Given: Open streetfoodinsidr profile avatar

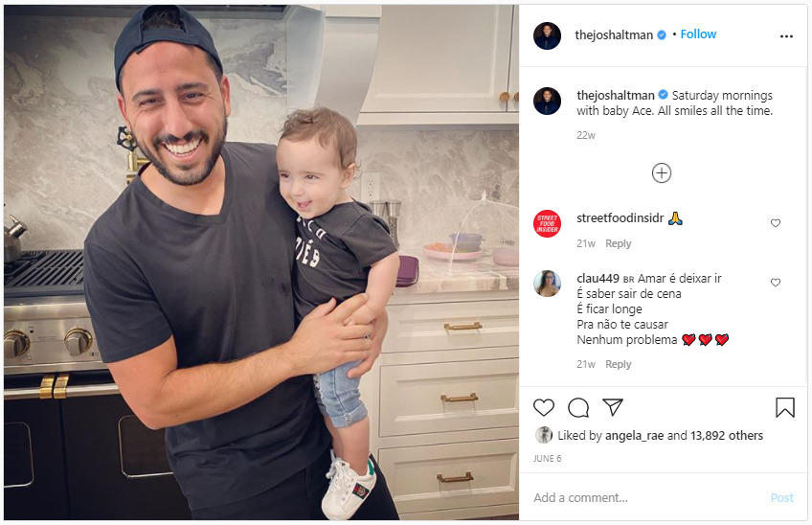Looking at the screenshot, I should point(547,224).
